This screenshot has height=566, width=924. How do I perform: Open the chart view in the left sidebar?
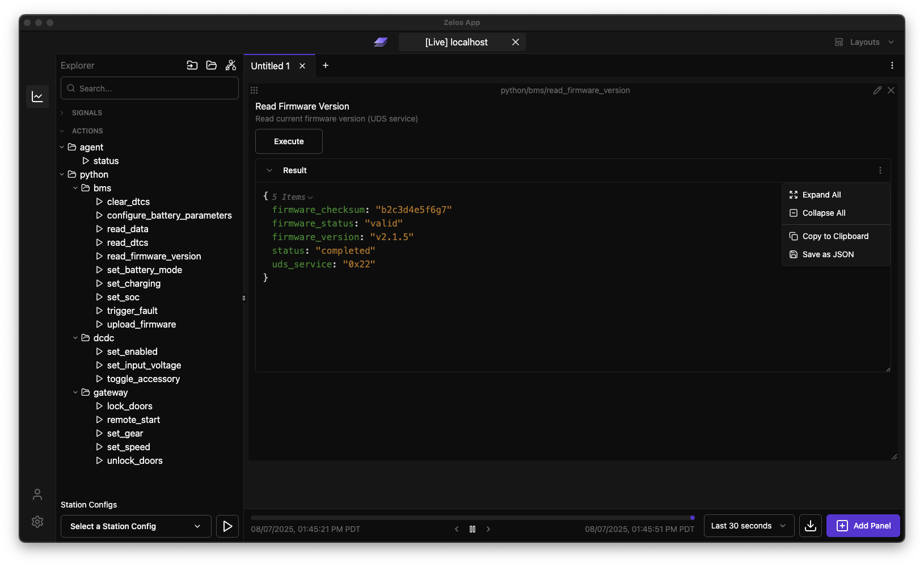pyautogui.click(x=37, y=97)
